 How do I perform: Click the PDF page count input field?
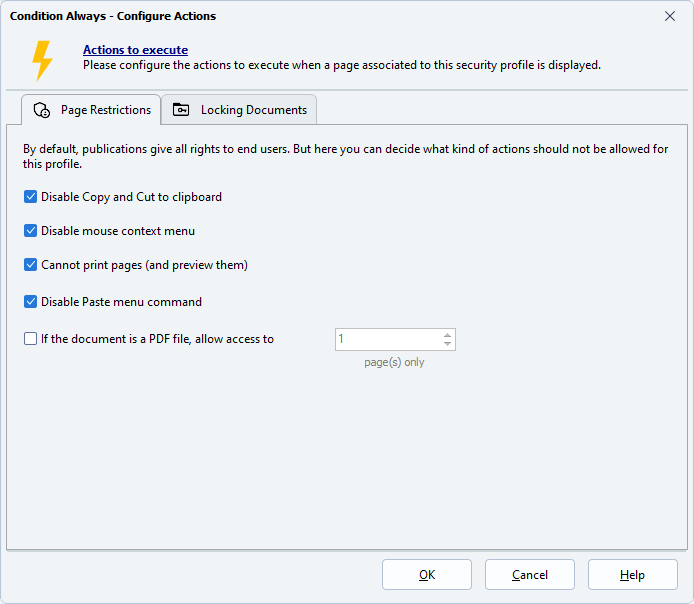click(x=386, y=340)
